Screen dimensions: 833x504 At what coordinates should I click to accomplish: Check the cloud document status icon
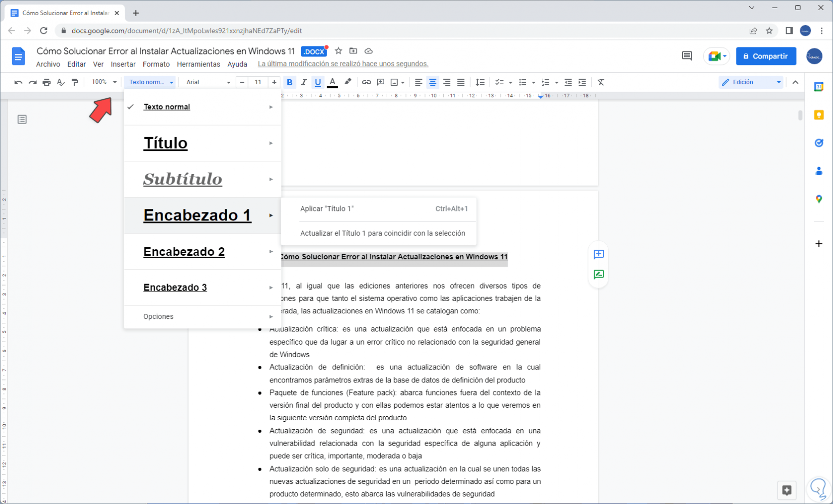[369, 51]
